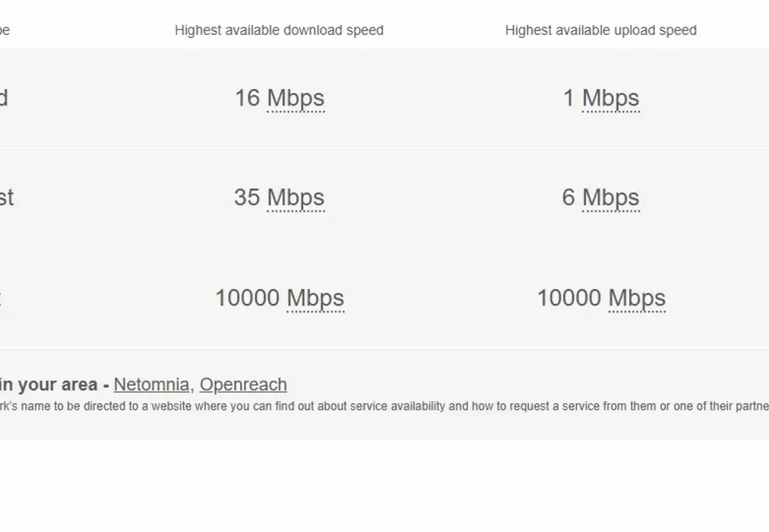Click the Highest available upload speed header

[x=601, y=30]
